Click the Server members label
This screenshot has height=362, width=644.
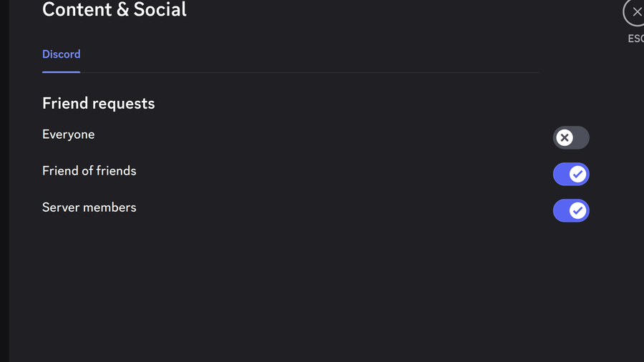click(x=89, y=207)
